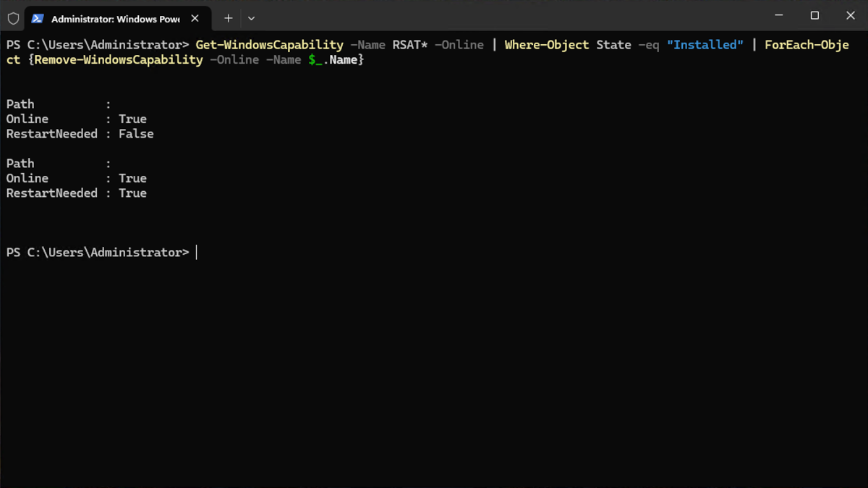This screenshot has width=868, height=488.
Task: Click the $_ variable in the command
Action: pos(315,60)
